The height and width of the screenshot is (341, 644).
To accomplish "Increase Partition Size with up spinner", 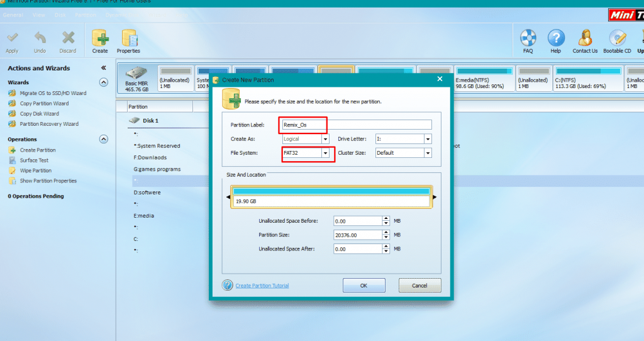I will pos(386,233).
